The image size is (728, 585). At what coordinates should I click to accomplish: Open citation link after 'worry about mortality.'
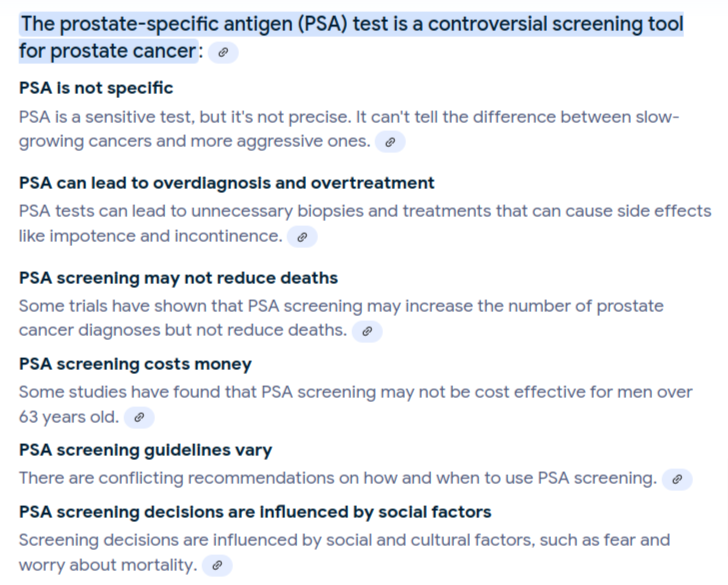[x=217, y=566]
